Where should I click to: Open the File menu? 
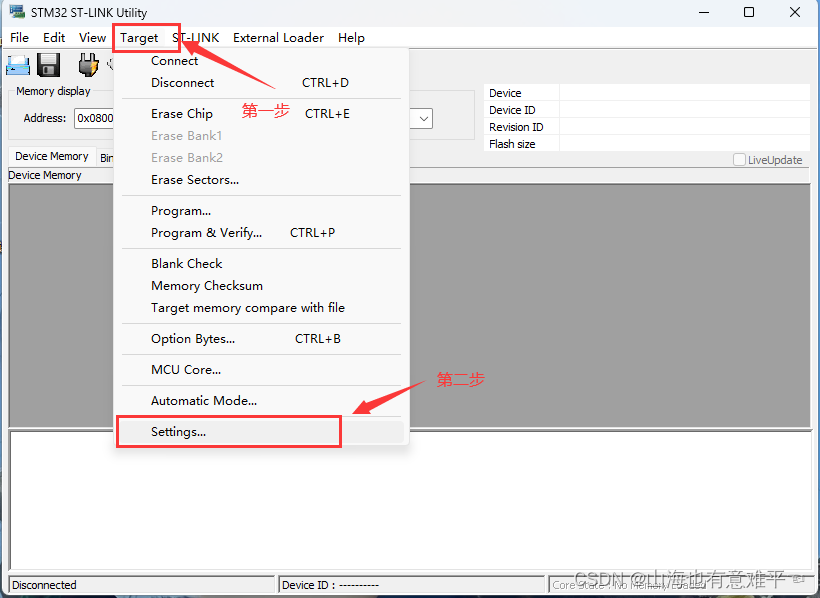pyautogui.click(x=19, y=37)
